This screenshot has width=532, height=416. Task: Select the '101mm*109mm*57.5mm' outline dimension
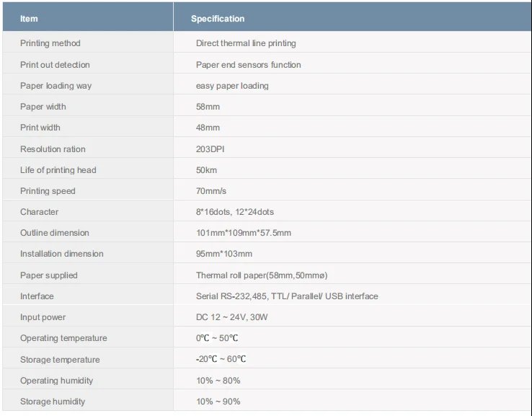[243, 233]
